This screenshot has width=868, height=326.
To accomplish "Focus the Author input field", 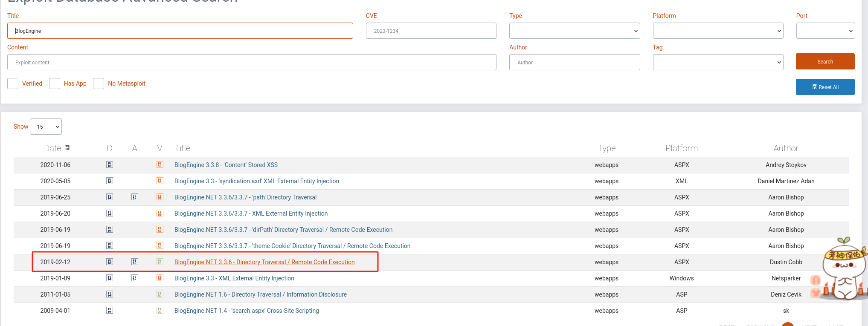I will click(x=575, y=62).
